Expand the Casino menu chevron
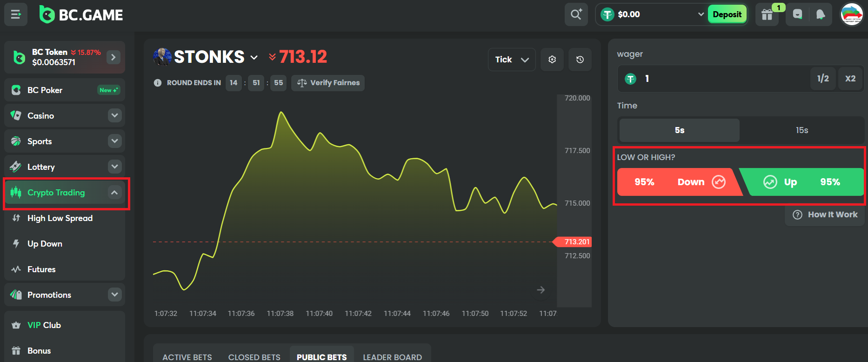The image size is (868, 362). coord(115,115)
